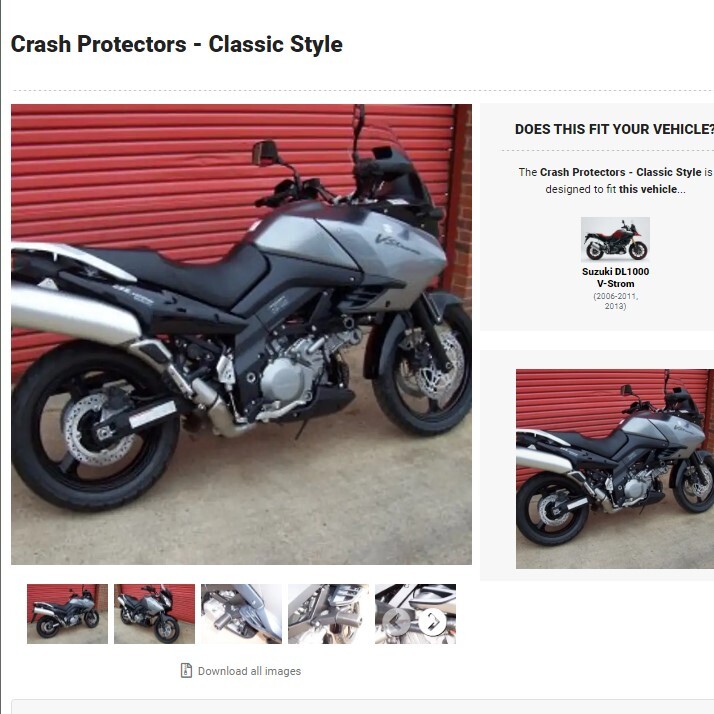Open the Download all images link
714x714 pixels.
click(249, 671)
